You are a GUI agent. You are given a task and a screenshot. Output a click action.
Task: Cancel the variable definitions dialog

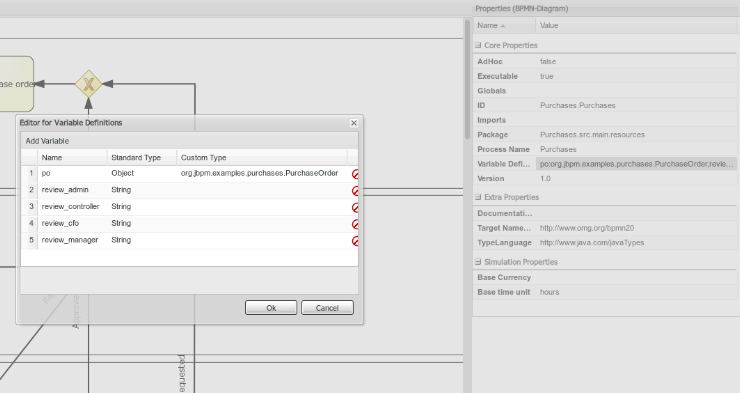point(327,308)
